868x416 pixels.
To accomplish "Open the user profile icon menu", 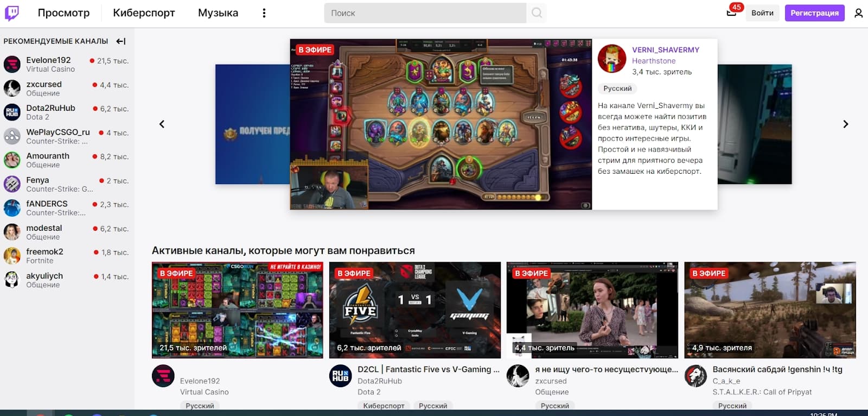I will point(858,13).
